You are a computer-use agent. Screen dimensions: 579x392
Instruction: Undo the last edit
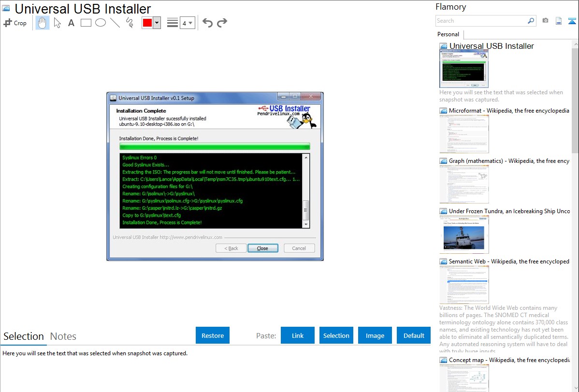(x=207, y=23)
